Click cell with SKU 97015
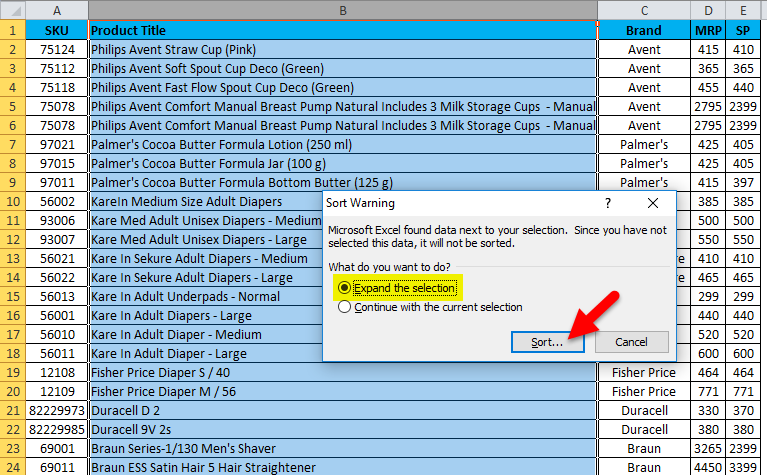 (57, 163)
